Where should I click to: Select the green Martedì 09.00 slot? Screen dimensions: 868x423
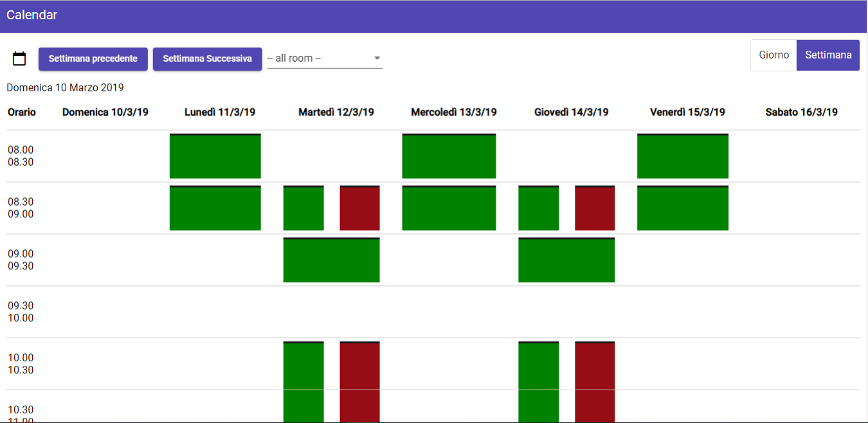pyautogui.click(x=331, y=260)
